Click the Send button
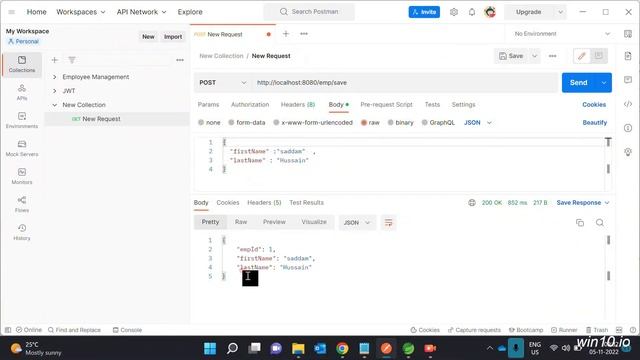The image size is (640, 360). [579, 82]
